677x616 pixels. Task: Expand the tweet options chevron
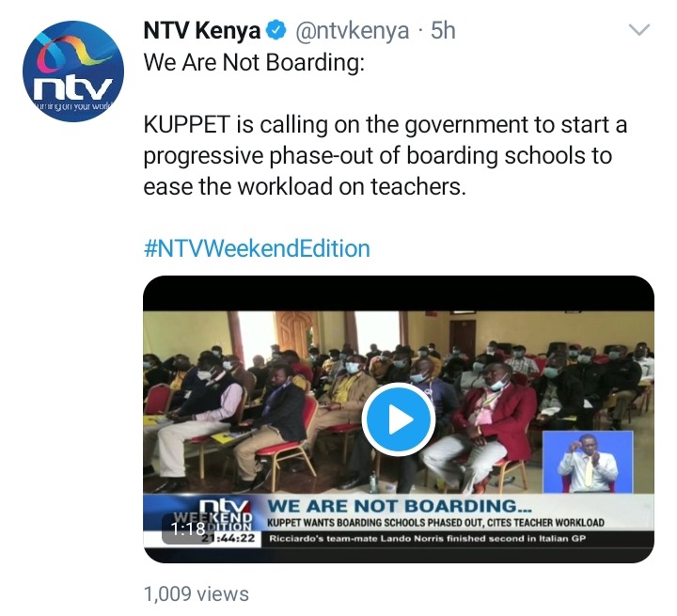[x=639, y=30]
